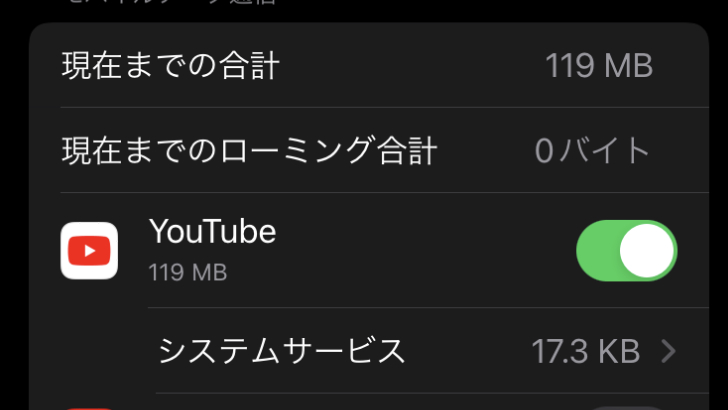Tap the red play logo in YouTube icon
Image resolution: width=728 pixels, height=410 pixels.
pos(89,251)
